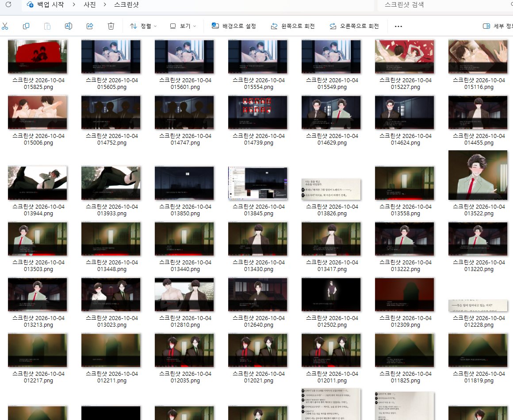
Task: Select thumbnail of 스크린샷 2026-10-04 012810.png
Action: coord(184,294)
